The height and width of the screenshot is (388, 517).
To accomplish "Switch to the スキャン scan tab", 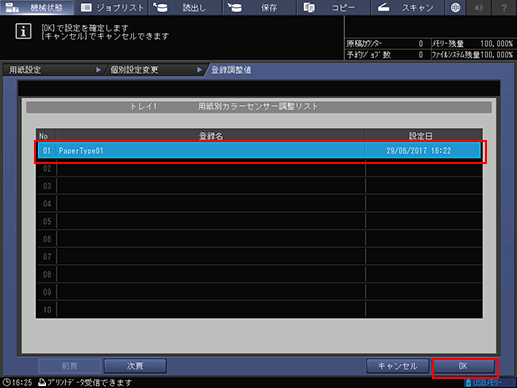I will [408, 7].
